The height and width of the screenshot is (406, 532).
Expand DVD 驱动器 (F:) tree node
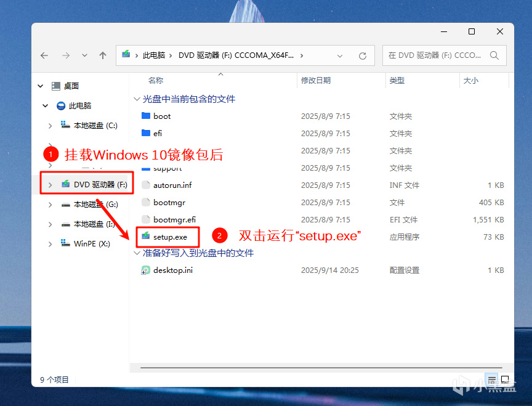(50, 185)
